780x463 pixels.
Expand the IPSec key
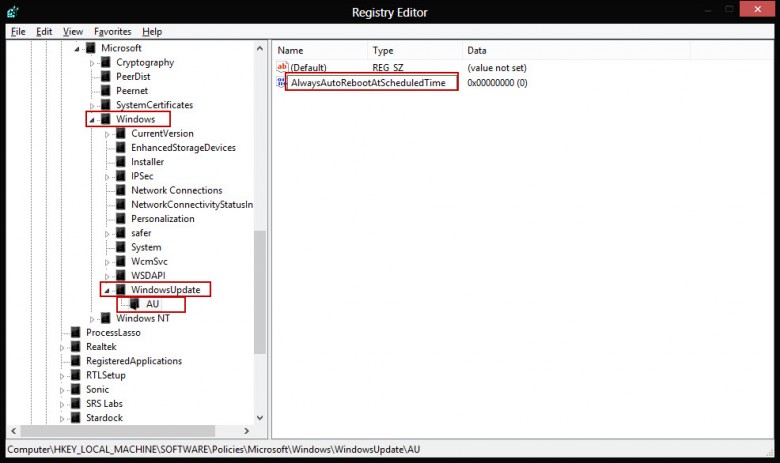(x=107, y=177)
